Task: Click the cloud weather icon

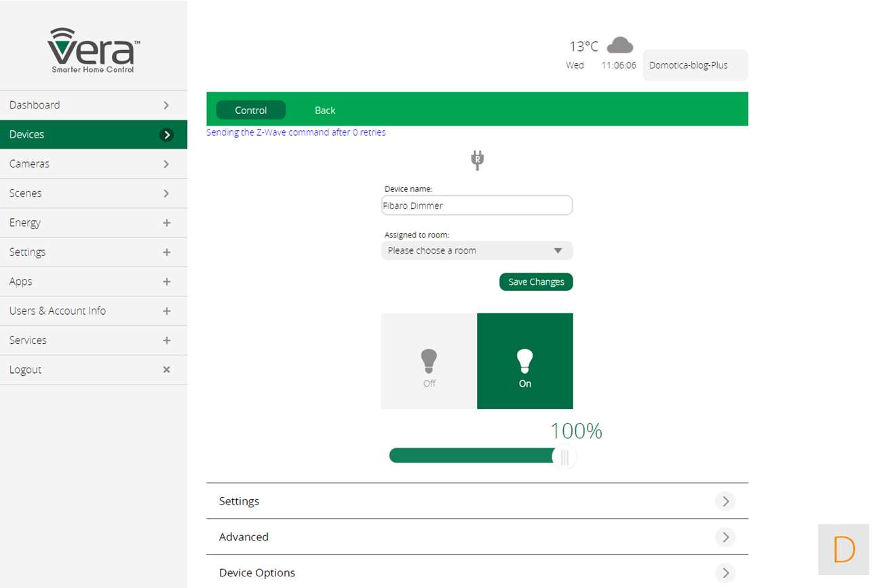Action: 619,45
